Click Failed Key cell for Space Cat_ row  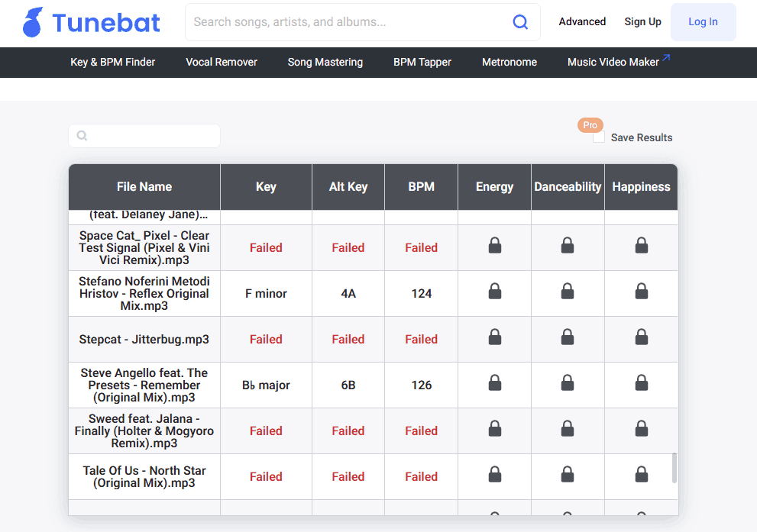point(266,247)
